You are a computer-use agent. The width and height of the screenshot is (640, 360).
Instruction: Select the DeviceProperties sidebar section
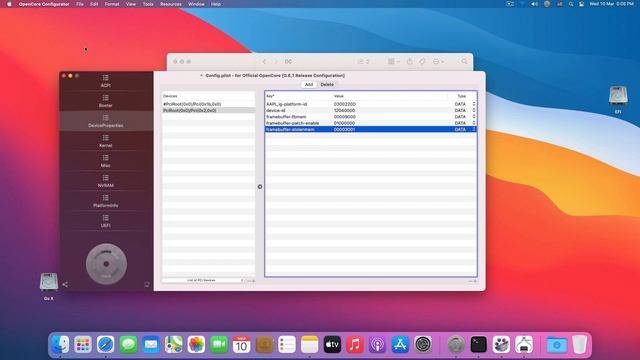click(x=106, y=121)
